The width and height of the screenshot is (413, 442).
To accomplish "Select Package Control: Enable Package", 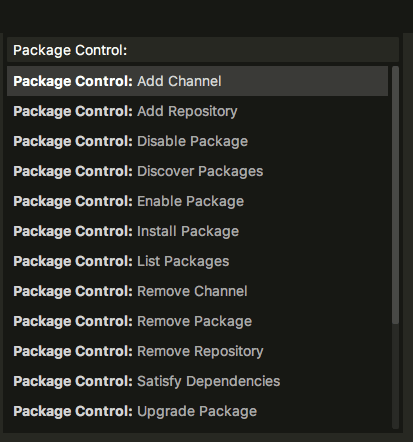I will 197,201.
